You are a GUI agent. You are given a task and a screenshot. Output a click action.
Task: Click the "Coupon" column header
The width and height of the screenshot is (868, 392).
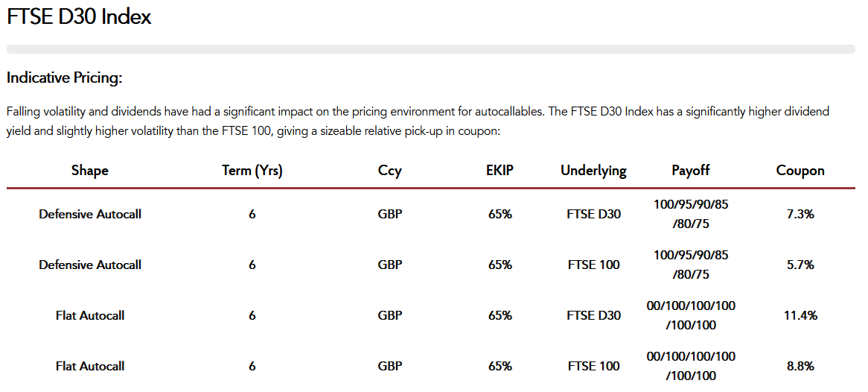(800, 170)
